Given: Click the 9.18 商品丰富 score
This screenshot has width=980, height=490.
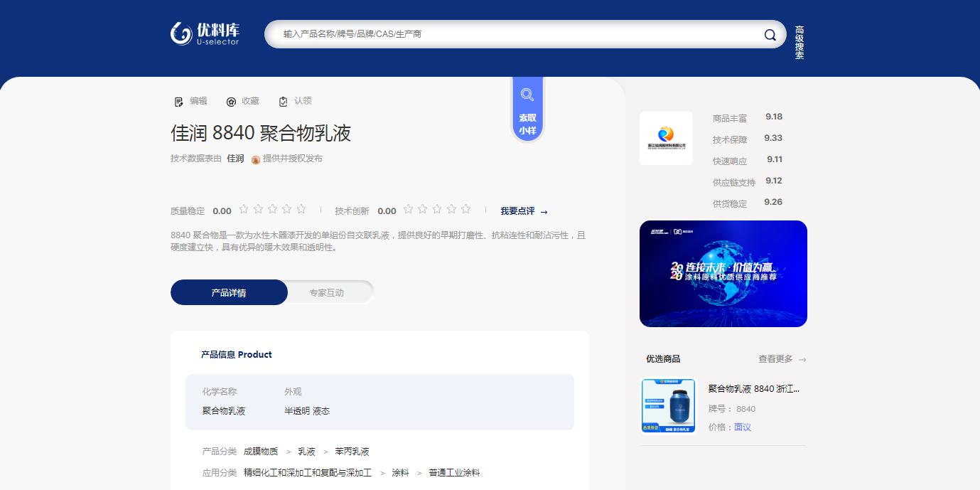Looking at the screenshot, I should click(774, 117).
